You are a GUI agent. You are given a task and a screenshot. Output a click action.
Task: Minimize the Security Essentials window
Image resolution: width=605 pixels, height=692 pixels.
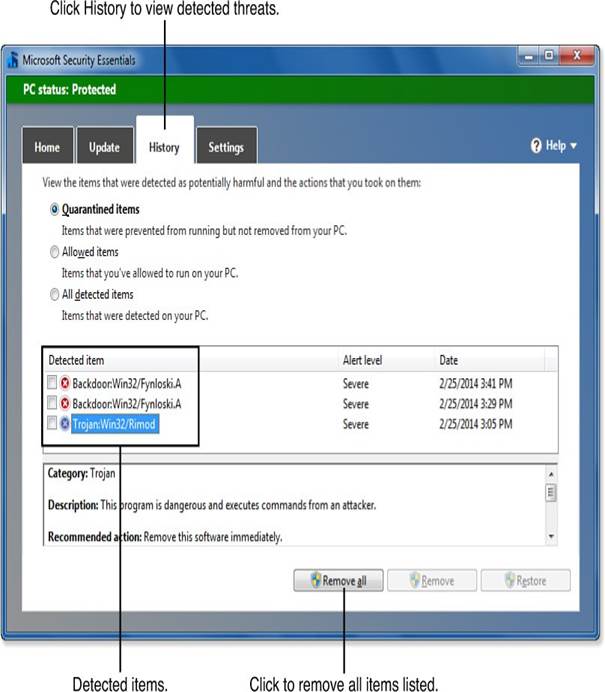[528, 56]
